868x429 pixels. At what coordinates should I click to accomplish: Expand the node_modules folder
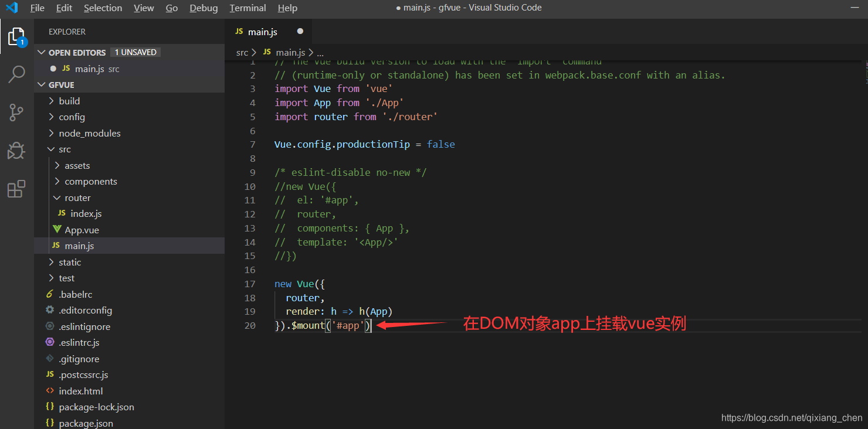(x=129, y=133)
